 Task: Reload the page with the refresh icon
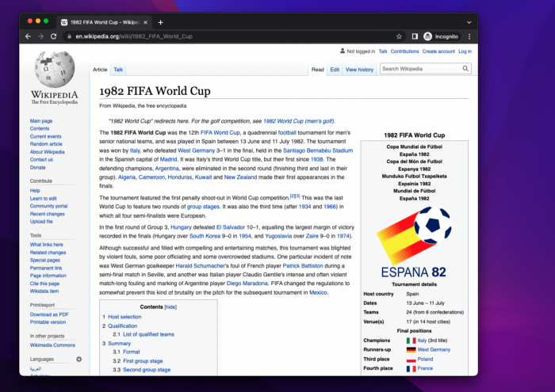53,36
